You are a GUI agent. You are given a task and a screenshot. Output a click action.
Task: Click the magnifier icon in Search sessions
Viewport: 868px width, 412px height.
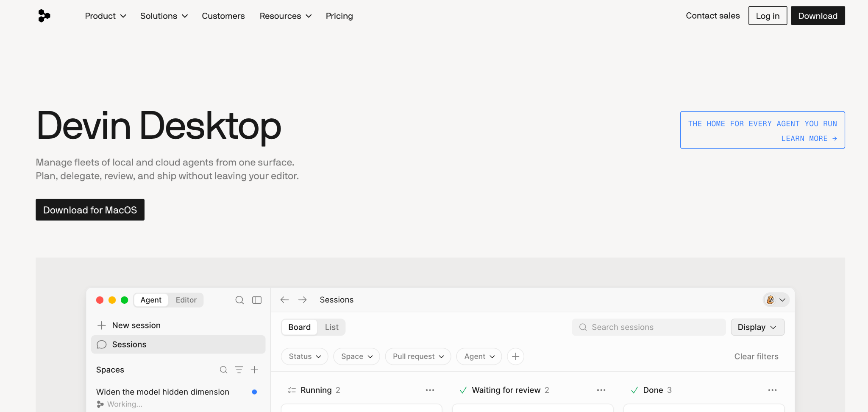pyautogui.click(x=583, y=327)
